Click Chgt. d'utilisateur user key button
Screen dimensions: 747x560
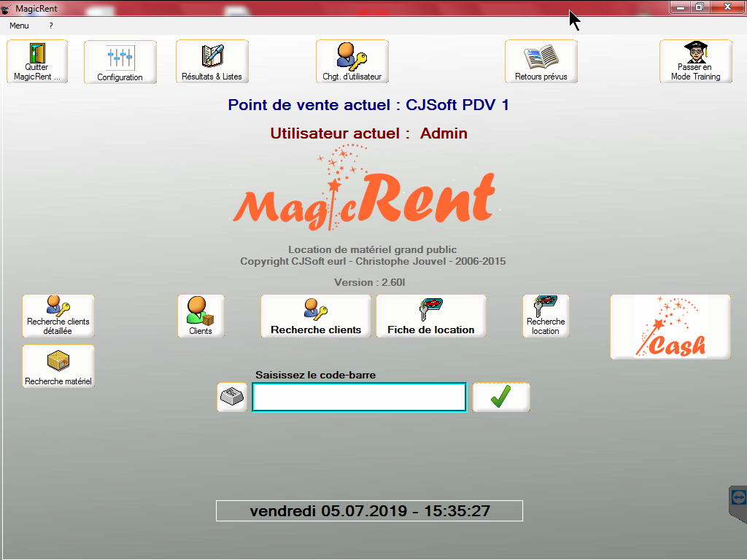[352, 61]
